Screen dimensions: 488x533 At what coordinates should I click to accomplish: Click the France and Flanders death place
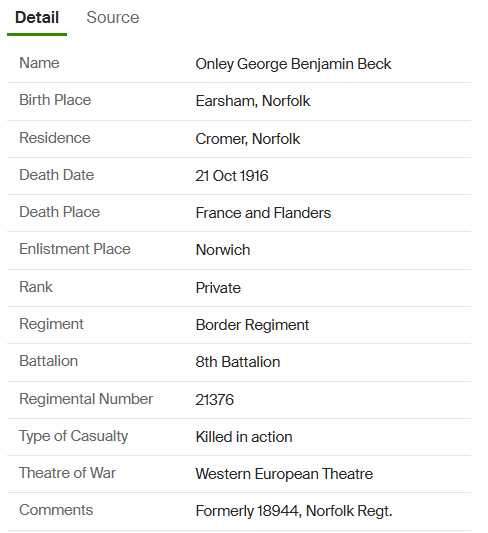coord(263,213)
